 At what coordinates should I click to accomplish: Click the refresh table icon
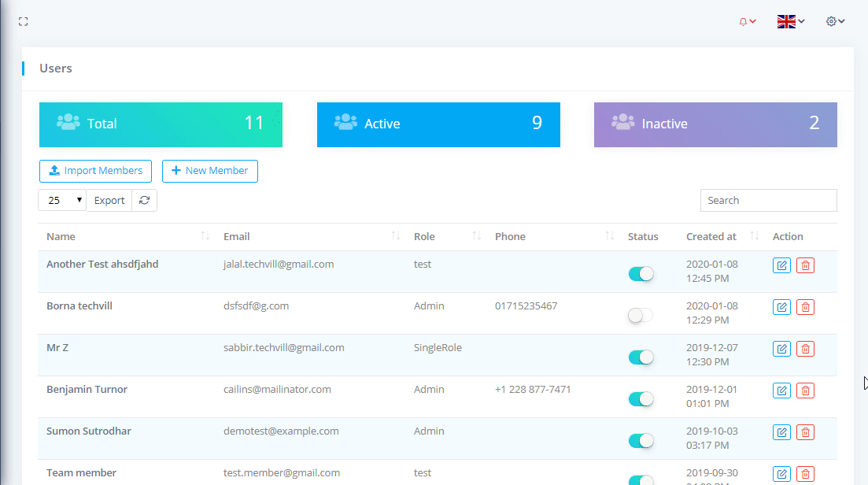144,201
